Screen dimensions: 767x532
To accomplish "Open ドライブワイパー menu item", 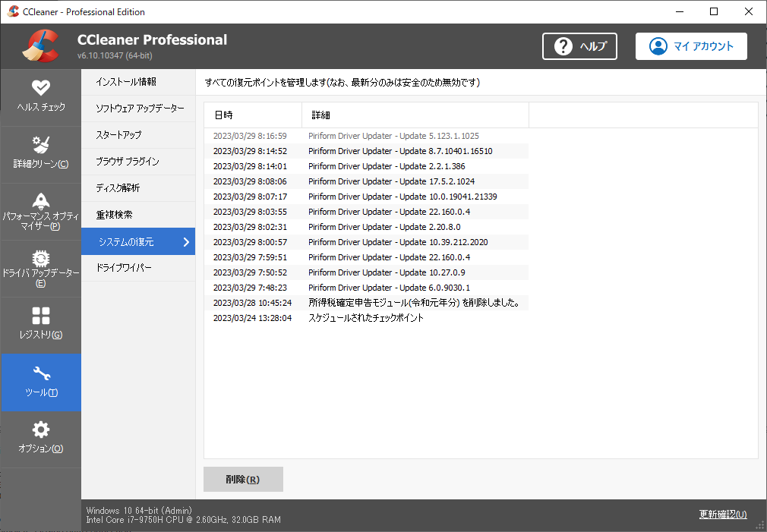I will tap(138, 268).
